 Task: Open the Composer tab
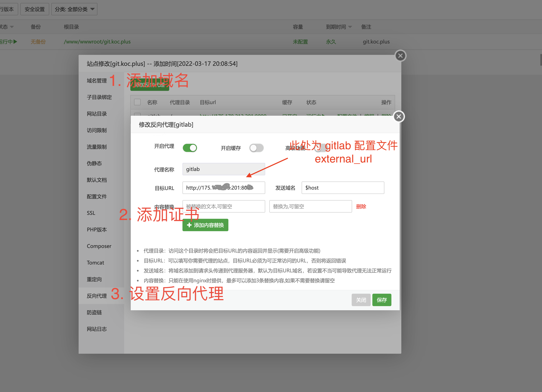99,246
